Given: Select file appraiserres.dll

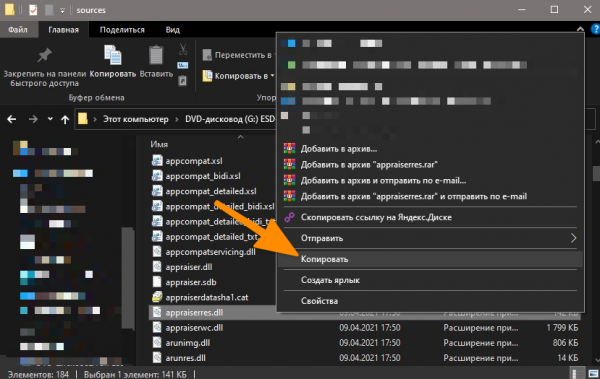Looking at the screenshot, I should (194, 312).
